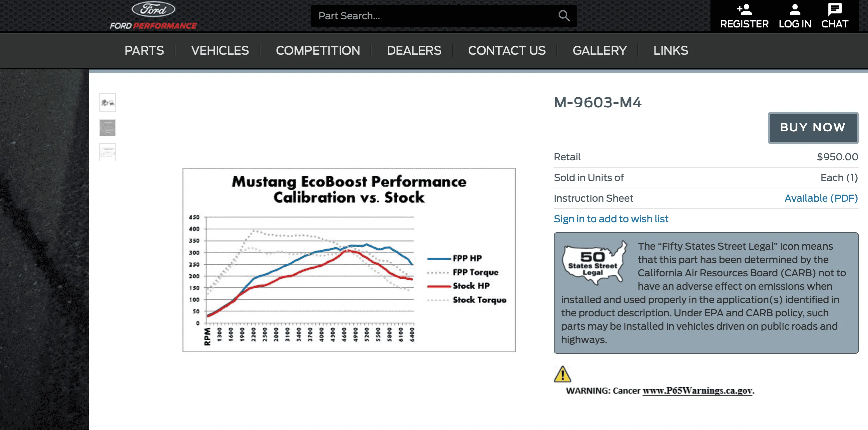Viewport: 868px width, 430px height.
Task: Open the www.P65Warnings.ca.gov link
Action: [697, 391]
